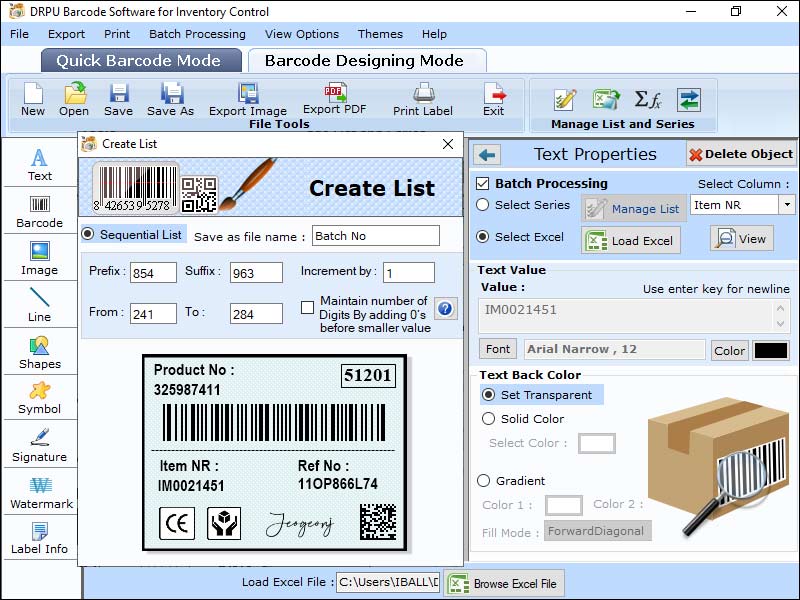Select the Image tool in sidebar
800x600 pixels.
(x=39, y=260)
